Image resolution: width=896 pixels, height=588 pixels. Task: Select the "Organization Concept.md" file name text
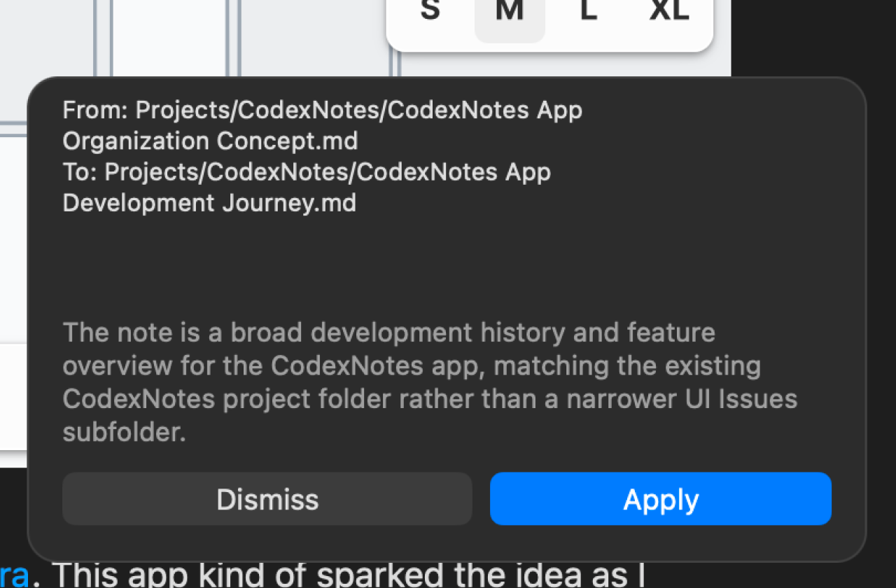tap(210, 141)
